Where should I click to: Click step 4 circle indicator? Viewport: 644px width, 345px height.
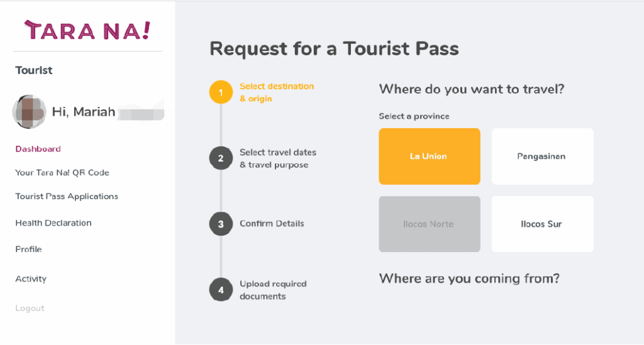[x=221, y=290]
